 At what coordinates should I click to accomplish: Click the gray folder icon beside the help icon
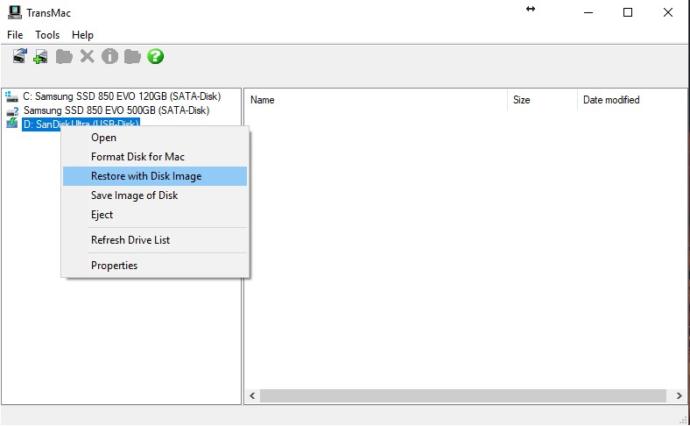[132, 57]
